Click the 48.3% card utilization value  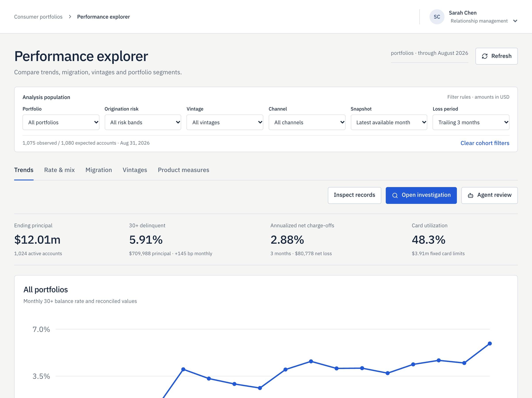pos(429,240)
